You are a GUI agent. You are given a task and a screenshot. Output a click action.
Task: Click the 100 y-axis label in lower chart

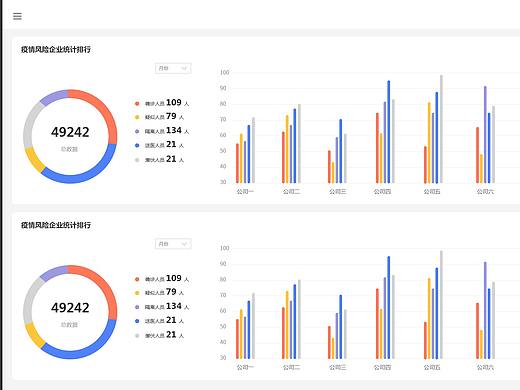click(x=225, y=248)
